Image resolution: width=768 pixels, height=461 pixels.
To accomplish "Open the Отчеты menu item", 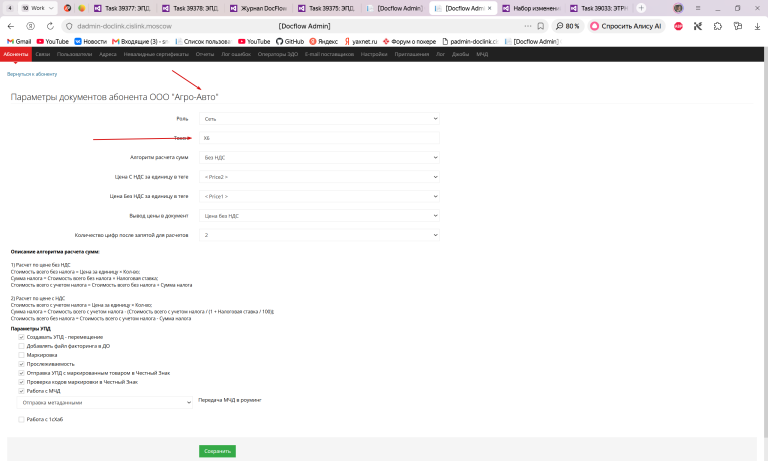I will [205, 54].
